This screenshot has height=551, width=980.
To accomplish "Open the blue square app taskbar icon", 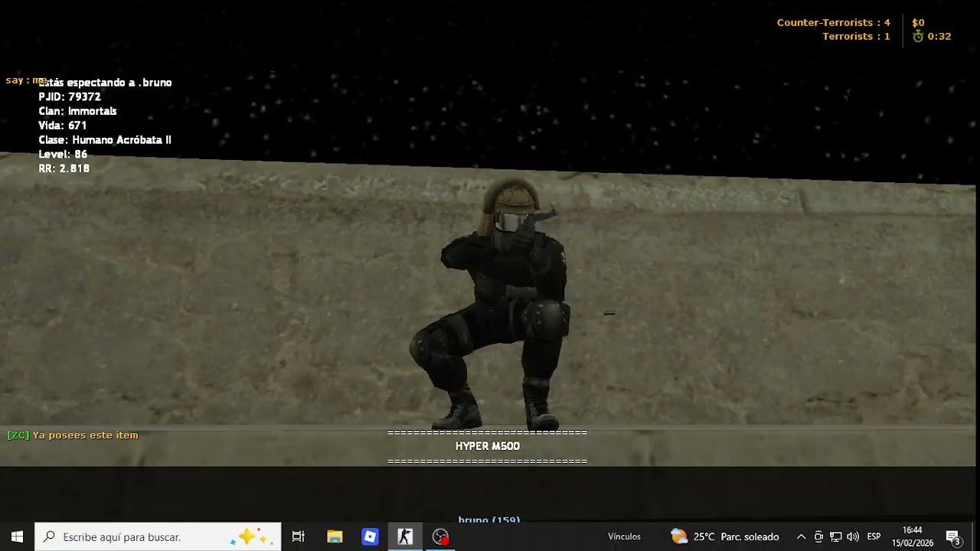I will click(x=370, y=536).
